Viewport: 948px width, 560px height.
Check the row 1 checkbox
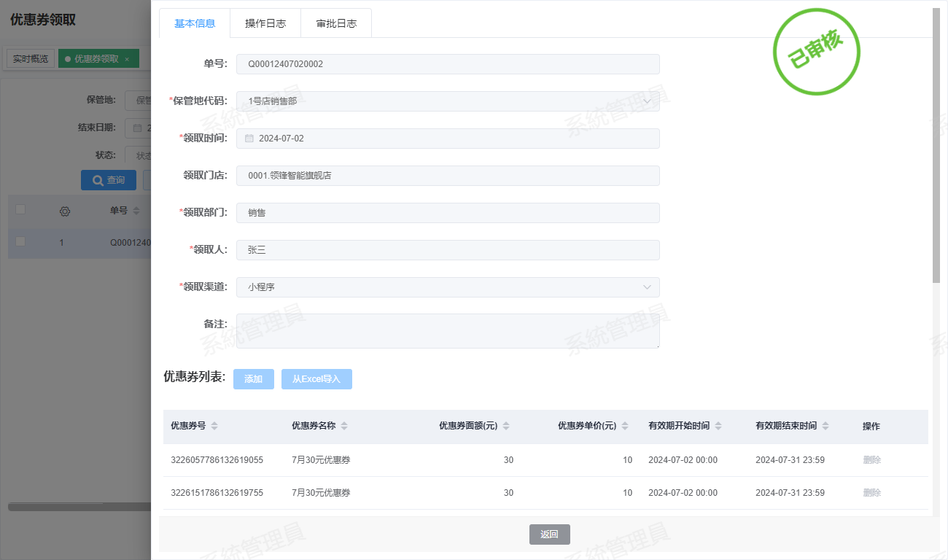[x=20, y=242]
